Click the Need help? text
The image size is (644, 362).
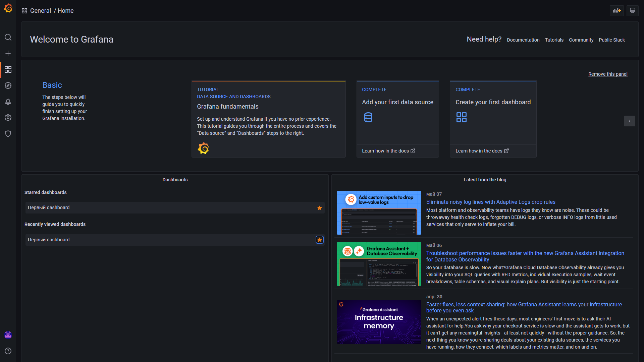click(484, 39)
